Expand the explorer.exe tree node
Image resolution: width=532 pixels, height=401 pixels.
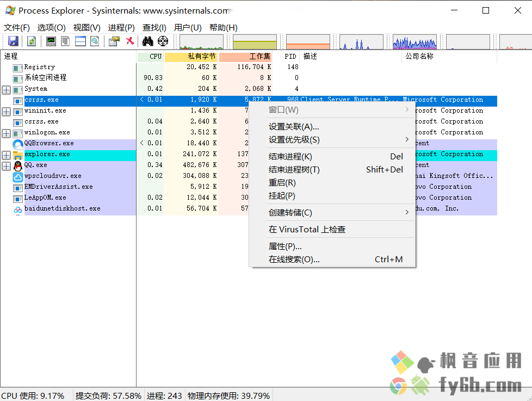click(6, 155)
